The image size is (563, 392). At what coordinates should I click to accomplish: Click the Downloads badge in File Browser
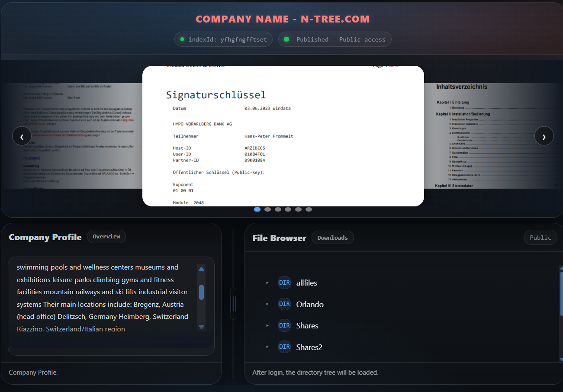(x=332, y=238)
